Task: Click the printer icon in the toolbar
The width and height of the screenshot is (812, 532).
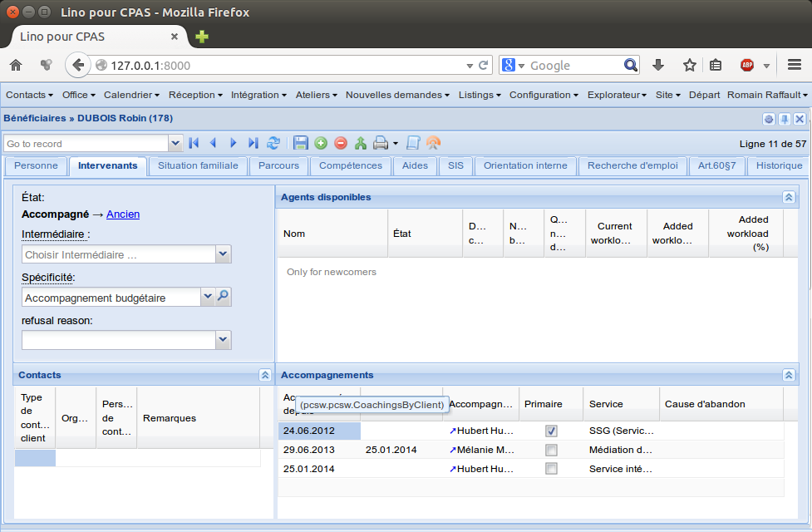Action: point(381,143)
